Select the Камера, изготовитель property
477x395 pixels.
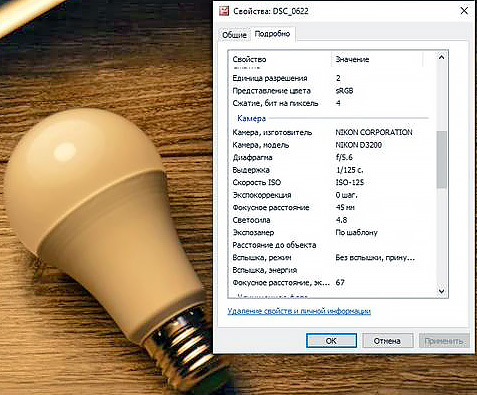click(272, 132)
